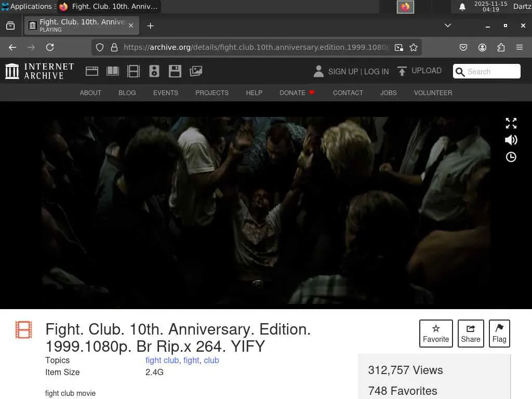Click the search magnifier icon

pyautogui.click(x=460, y=72)
